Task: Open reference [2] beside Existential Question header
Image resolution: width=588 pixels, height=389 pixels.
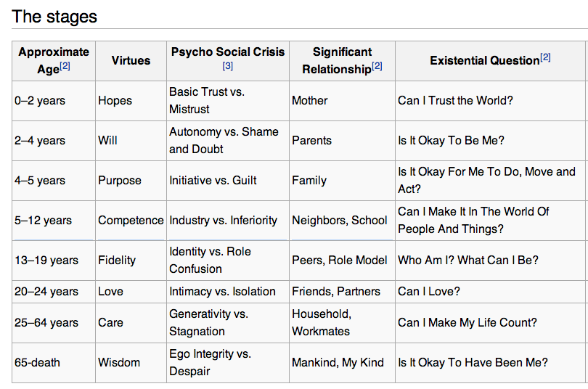Action: coord(545,57)
